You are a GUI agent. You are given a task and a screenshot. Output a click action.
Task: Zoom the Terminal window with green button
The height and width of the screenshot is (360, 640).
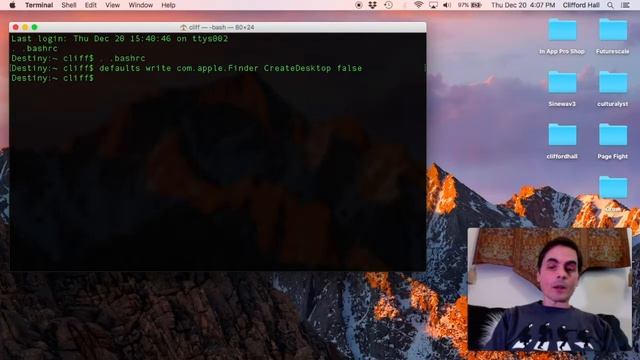pos(34,27)
